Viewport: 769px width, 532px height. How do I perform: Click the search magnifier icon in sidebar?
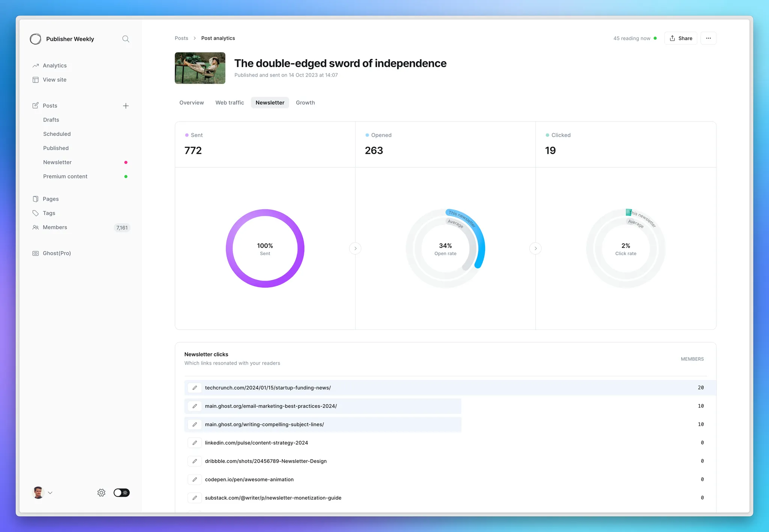(x=126, y=39)
